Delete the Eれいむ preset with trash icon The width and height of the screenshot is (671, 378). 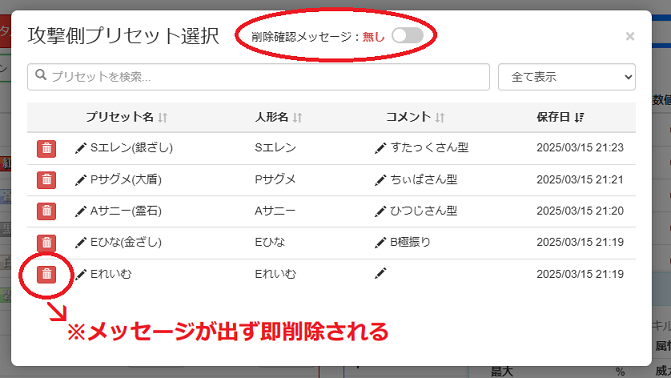[46, 274]
